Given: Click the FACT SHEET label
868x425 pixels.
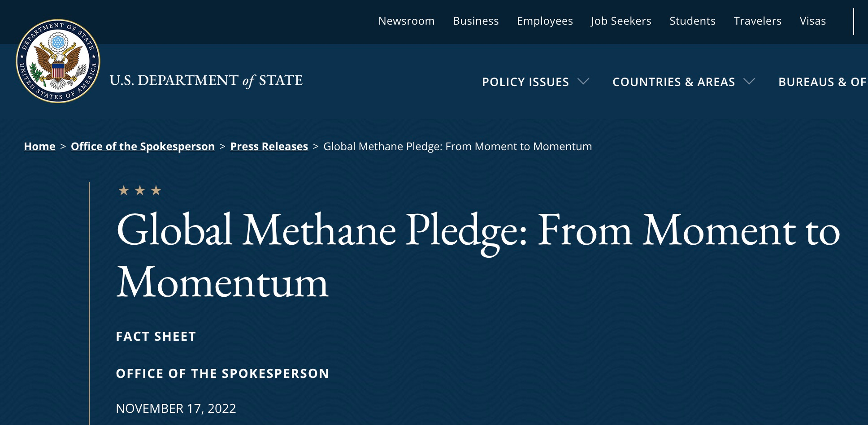Looking at the screenshot, I should (x=156, y=337).
